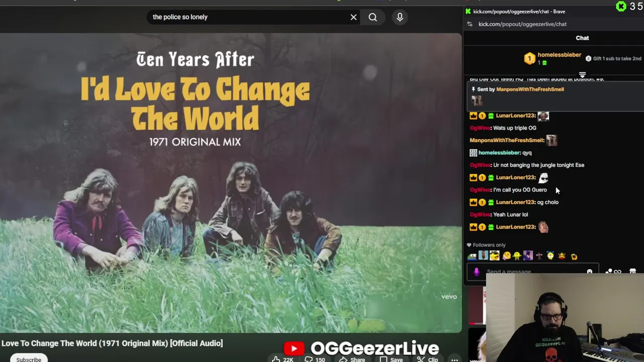Image resolution: width=644 pixels, height=362 pixels.
Task: Click message I'm call you OG Guero
Action: 520,190
